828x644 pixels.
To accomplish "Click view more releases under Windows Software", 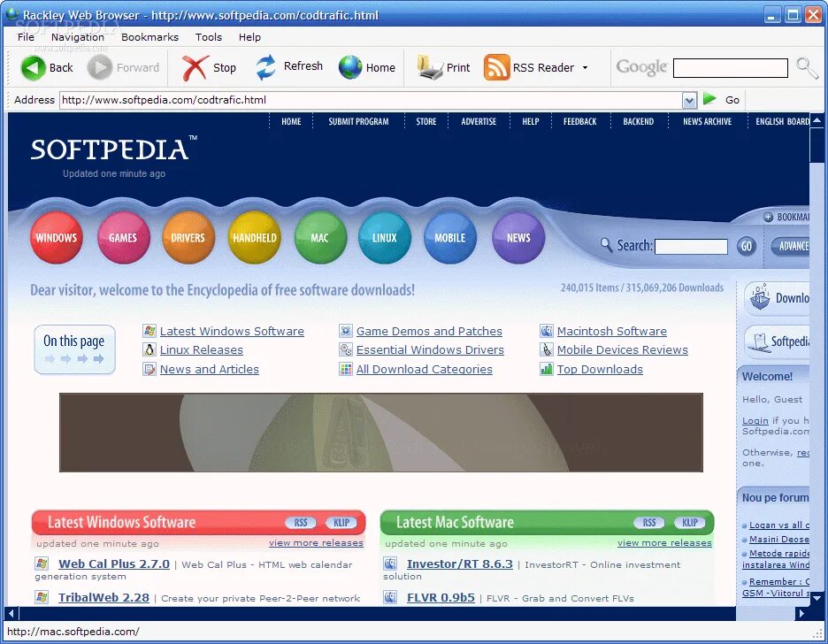I will (317, 542).
